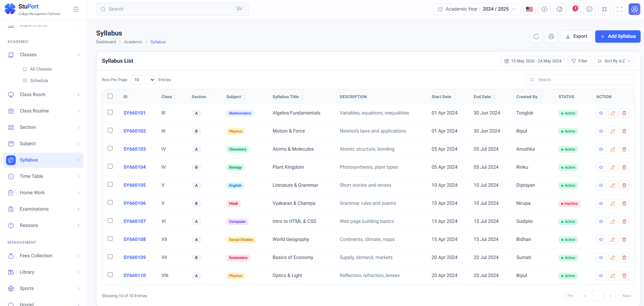This screenshot has width=644, height=306.
Task: Toggle the fullscreen icon in header
Action: click(619, 9)
